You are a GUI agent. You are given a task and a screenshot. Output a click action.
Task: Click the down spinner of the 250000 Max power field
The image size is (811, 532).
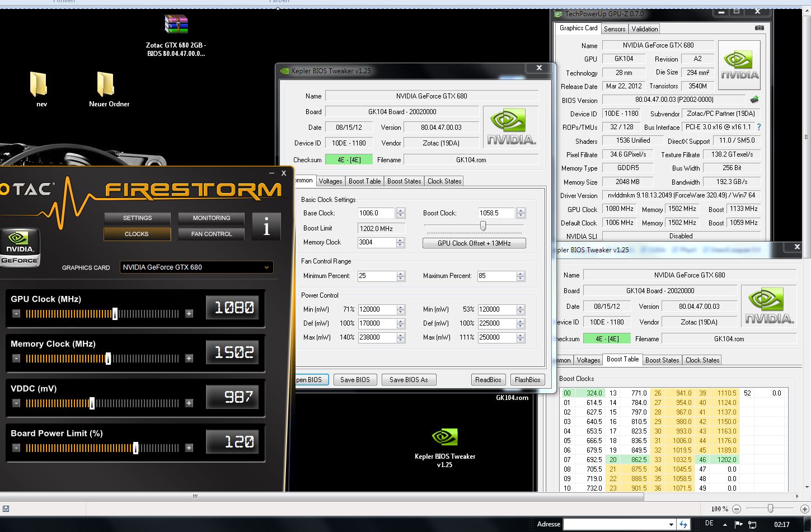click(521, 340)
